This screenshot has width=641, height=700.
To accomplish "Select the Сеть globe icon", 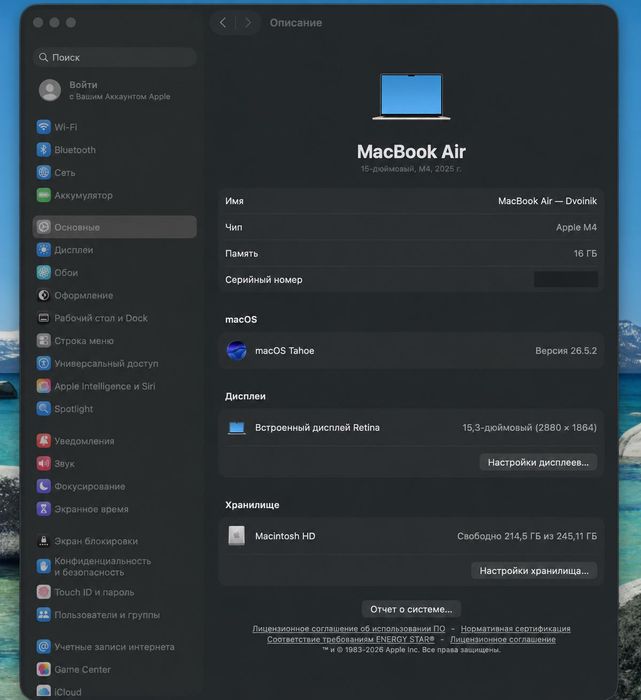I will (43, 172).
